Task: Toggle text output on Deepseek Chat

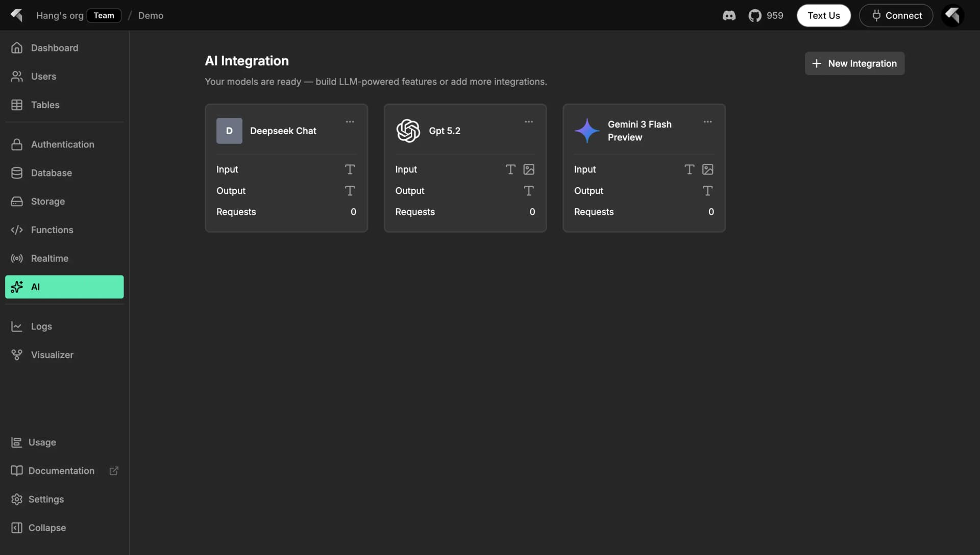Action: tap(350, 190)
